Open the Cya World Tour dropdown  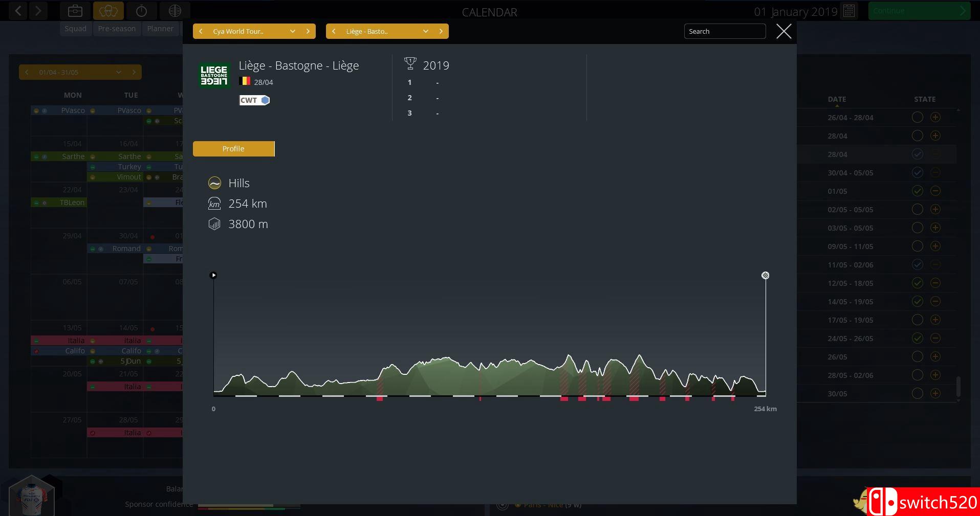[x=293, y=31]
